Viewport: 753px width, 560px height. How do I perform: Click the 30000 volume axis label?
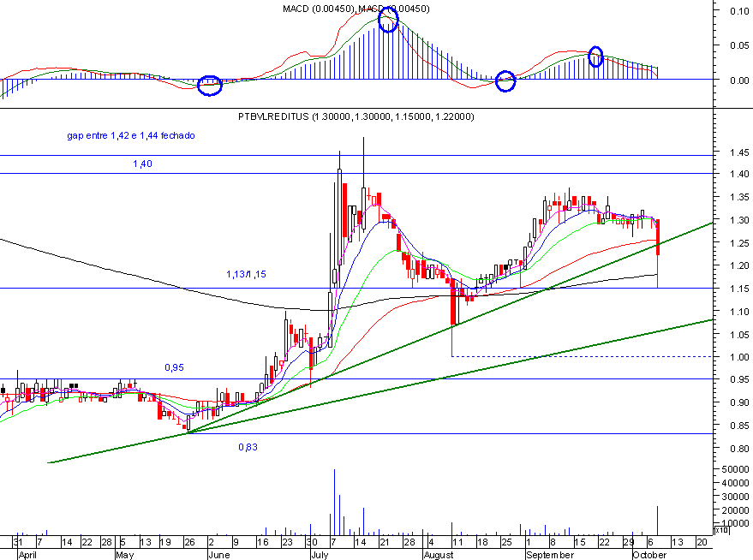tap(735, 497)
